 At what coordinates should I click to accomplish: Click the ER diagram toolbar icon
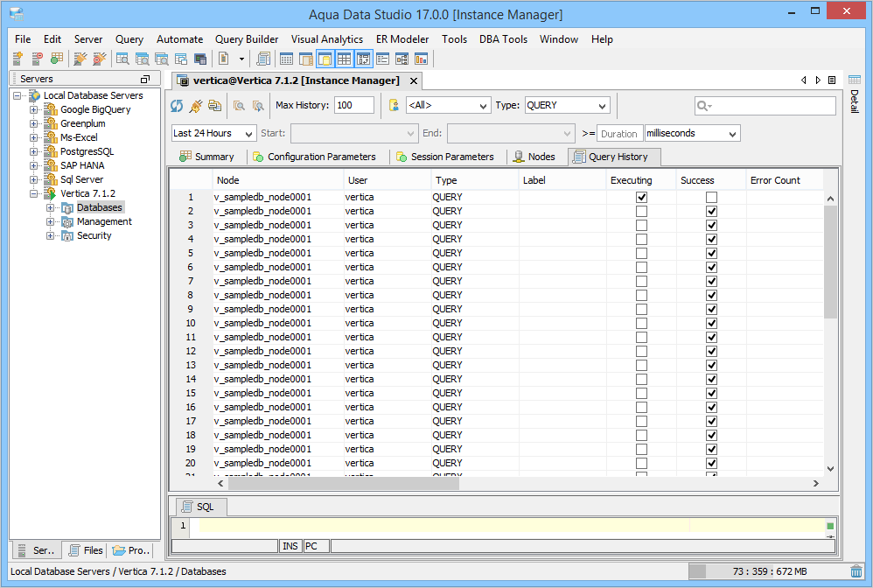(x=402, y=59)
